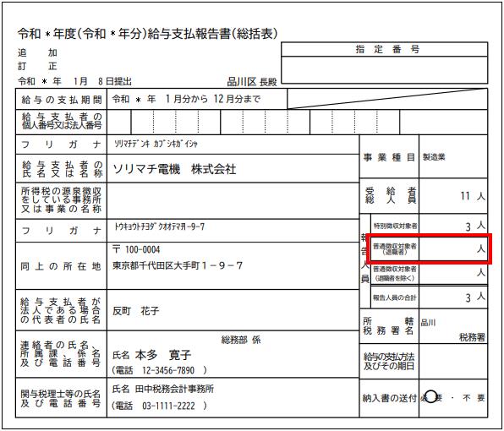Screen dimensions: 504x431
Task: Click the representative name 反町 花子
Action: tap(135, 310)
